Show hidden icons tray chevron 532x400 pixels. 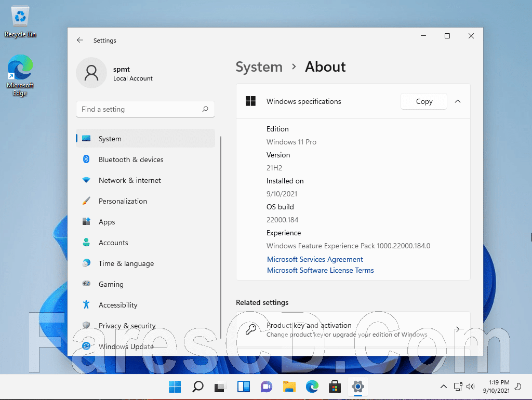(444, 386)
